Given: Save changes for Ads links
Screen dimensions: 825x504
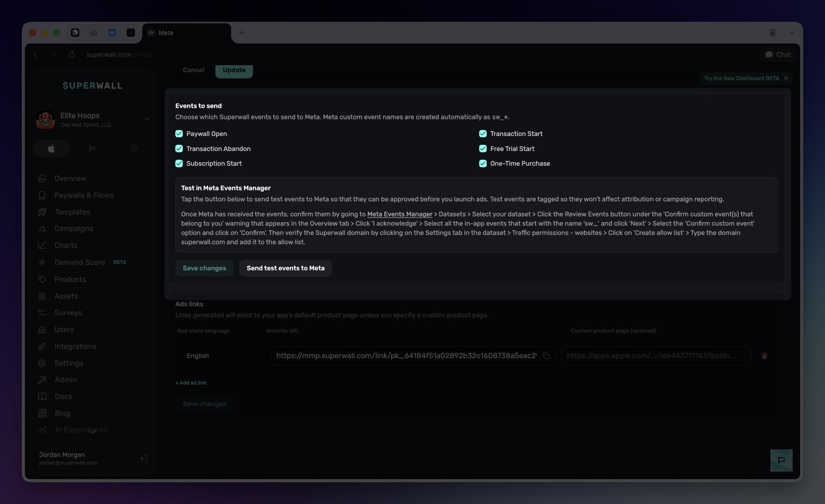Looking at the screenshot, I should tap(204, 404).
